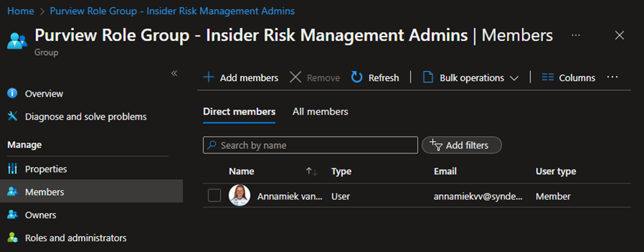
Task: Open the Columns chooser label
Action: [577, 78]
